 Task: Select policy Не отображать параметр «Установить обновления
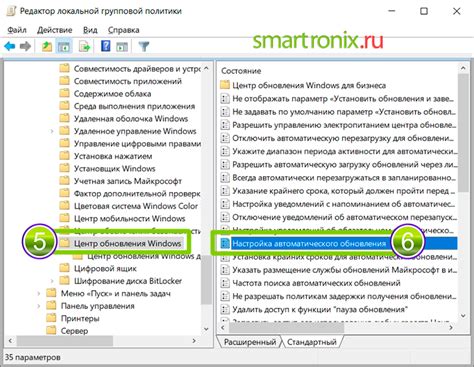coord(343,99)
